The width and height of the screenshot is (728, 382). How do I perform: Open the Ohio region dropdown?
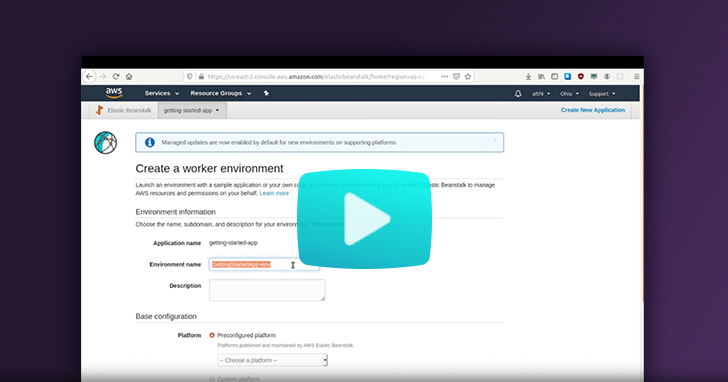click(x=569, y=94)
